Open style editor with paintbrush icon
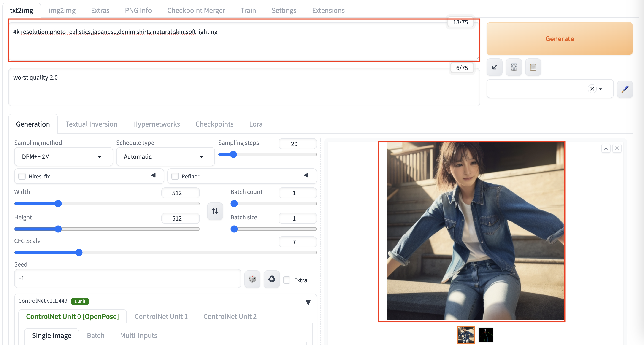This screenshot has height=345, width=644. 625,89
